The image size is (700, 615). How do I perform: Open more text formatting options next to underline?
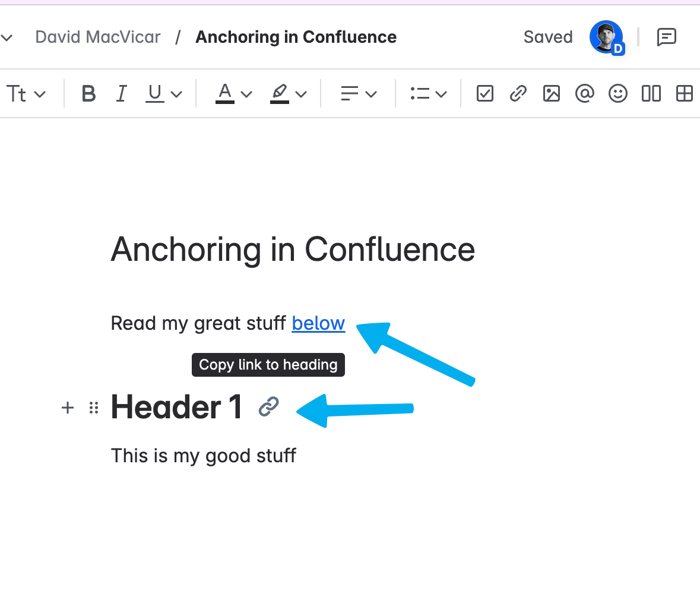click(x=177, y=94)
